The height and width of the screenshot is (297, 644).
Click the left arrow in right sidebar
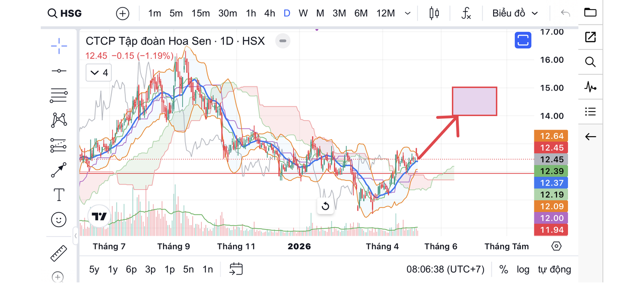pos(591,137)
